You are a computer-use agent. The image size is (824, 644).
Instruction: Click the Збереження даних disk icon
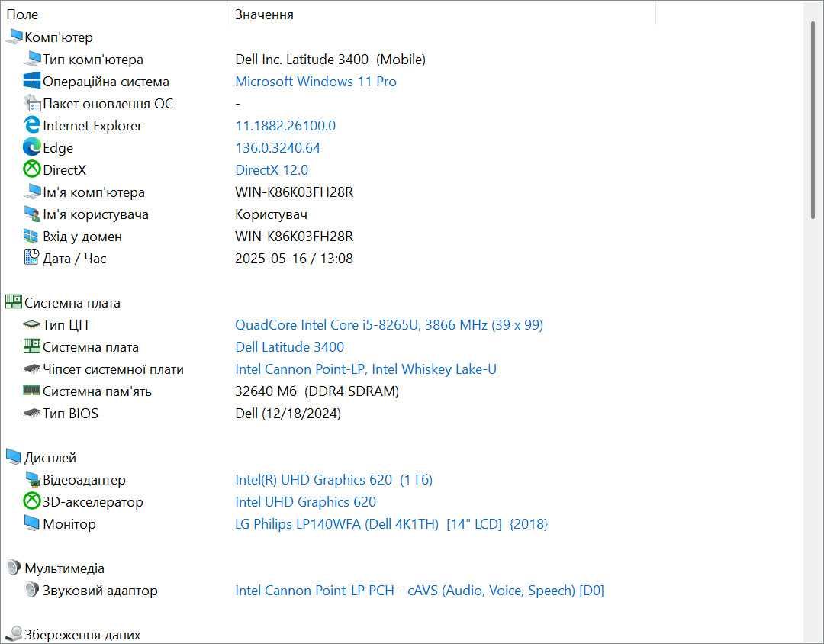(14, 634)
